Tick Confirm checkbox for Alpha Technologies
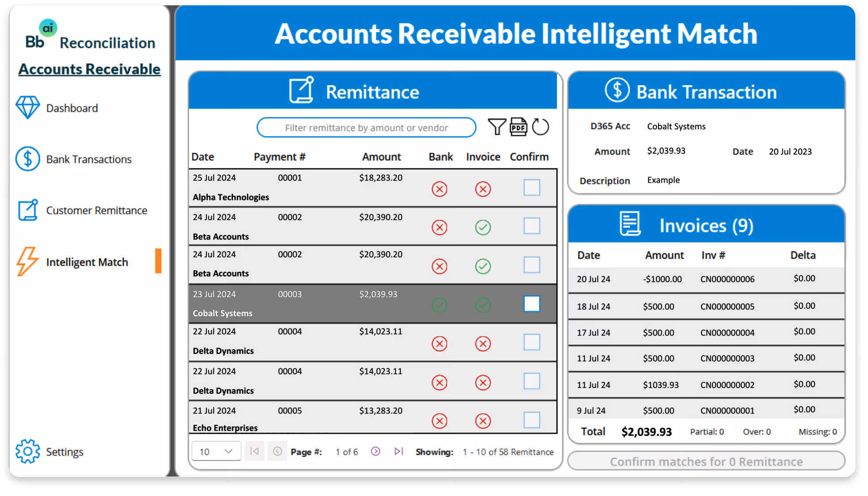This screenshot has height=496, width=868. coord(531,187)
